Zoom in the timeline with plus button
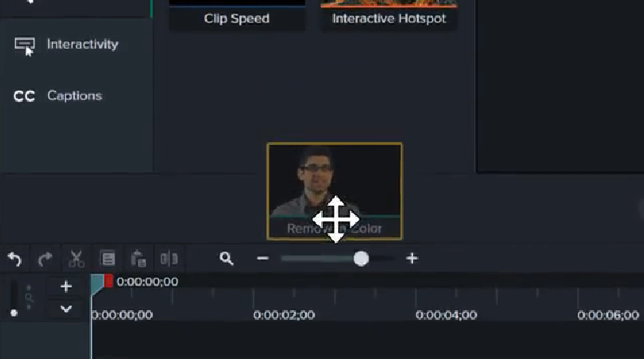 411,259
